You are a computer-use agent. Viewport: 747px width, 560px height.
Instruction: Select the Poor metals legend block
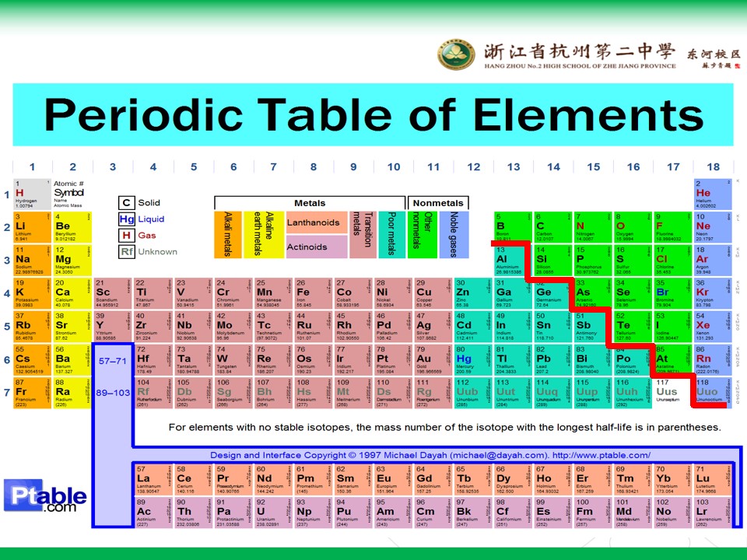point(391,235)
